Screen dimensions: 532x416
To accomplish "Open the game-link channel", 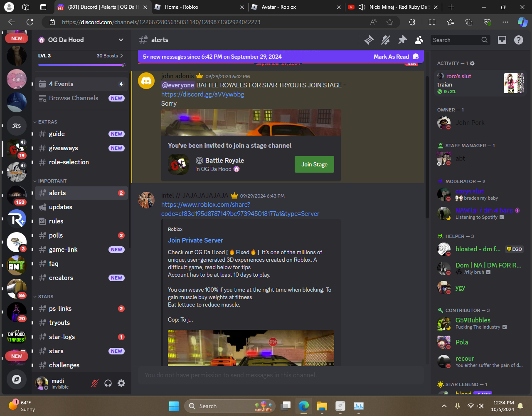I will [x=81, y=250].
